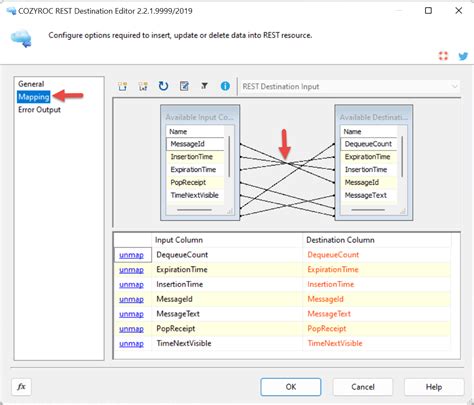Select InsertionTime in Available Input Columns
Viewport: 474px width, 405px height.
195,157
